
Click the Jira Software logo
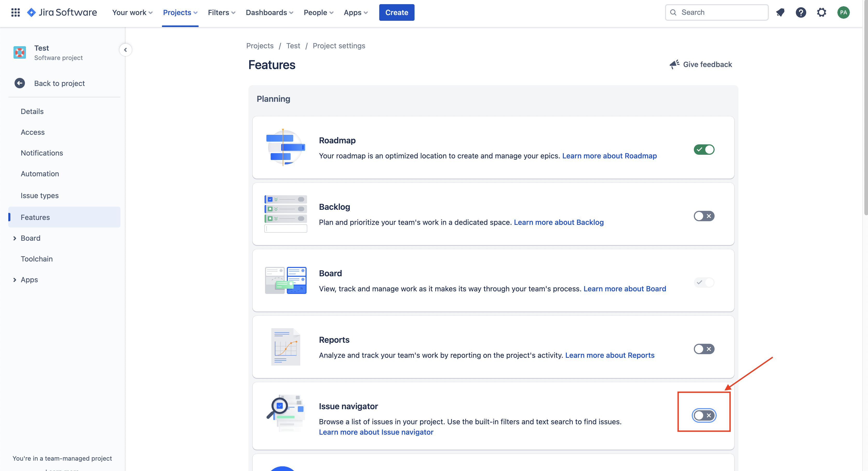(x=62, y=12)
